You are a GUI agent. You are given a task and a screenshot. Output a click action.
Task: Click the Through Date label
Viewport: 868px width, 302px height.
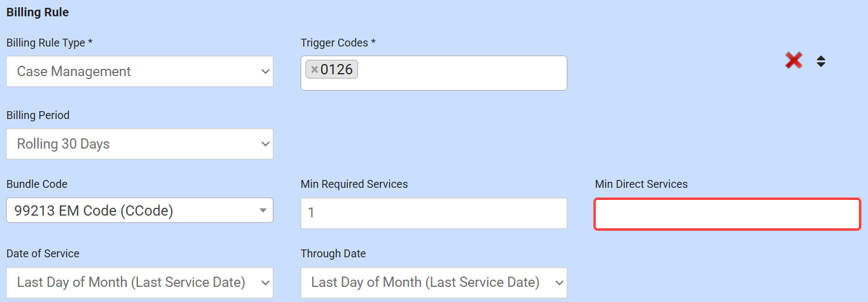click(x=333, y=254)
